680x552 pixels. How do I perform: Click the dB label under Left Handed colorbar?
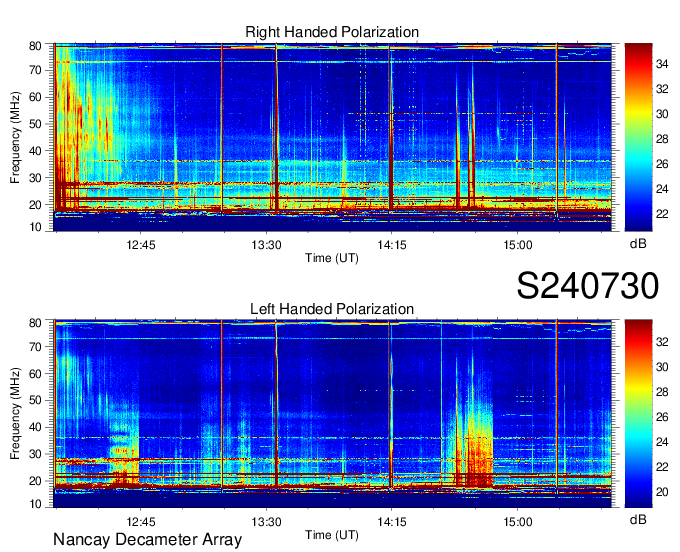tap(638, 519)
